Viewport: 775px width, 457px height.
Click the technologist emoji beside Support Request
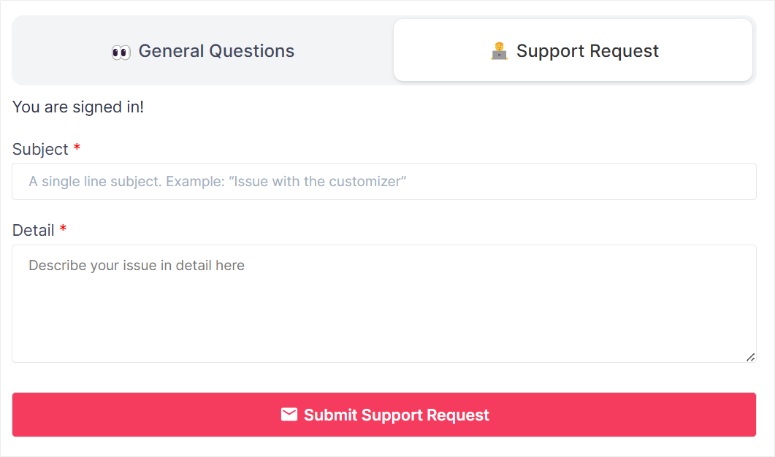[499, 51]
